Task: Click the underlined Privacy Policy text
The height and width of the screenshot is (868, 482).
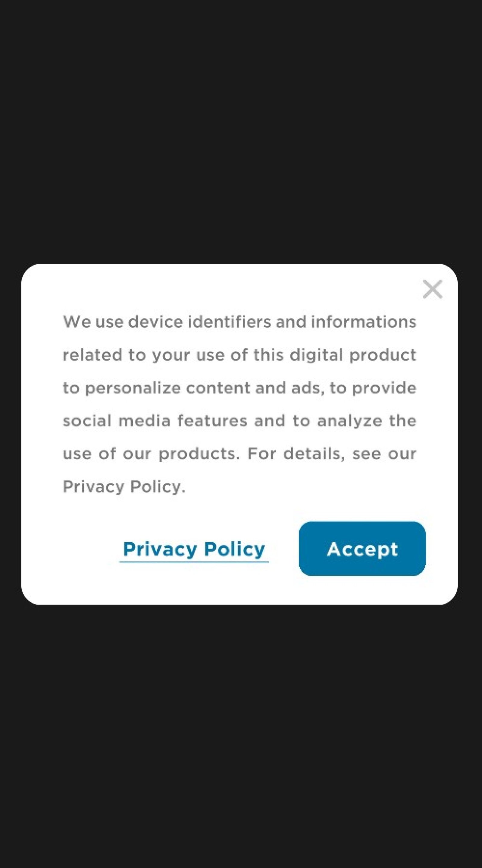Action: pos(194,549)
